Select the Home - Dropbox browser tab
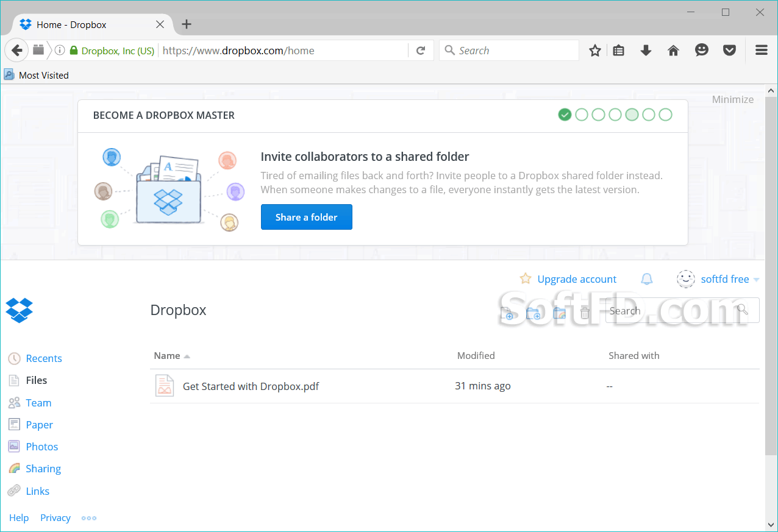 coord(91,24)
